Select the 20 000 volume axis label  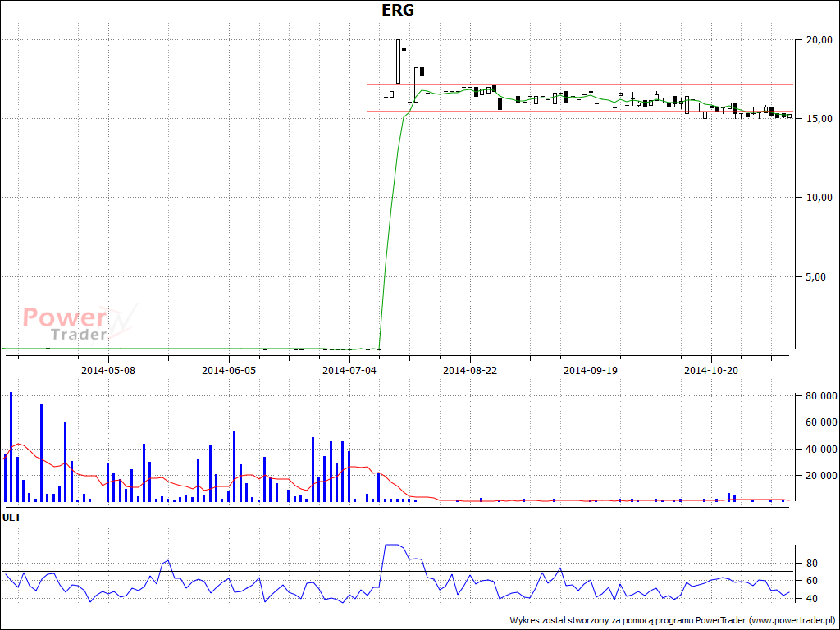click(x=820, y=475)
